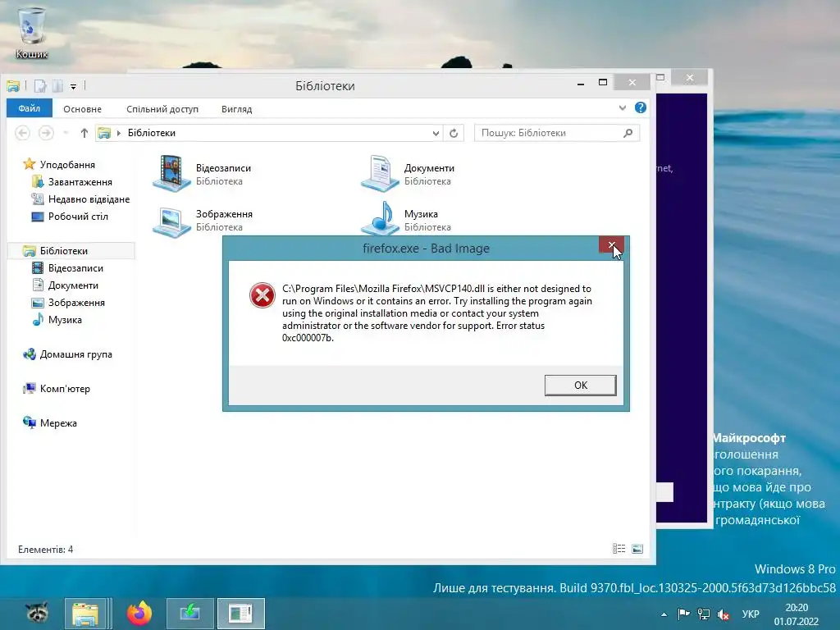
Task: Select Мережа in sidebar
Action: [x=58, y=422]
